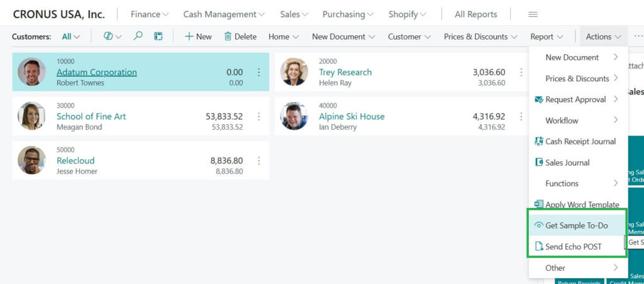Open Trey Research three-dot menu
Image resolution: width=644 pixels, height=284 pixels.
tap(521, 72)
